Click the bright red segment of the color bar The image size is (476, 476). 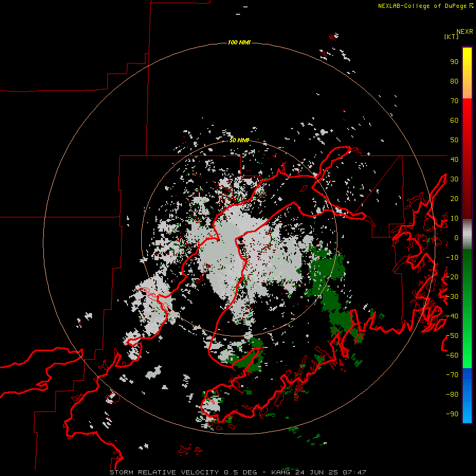coord(467,159)
